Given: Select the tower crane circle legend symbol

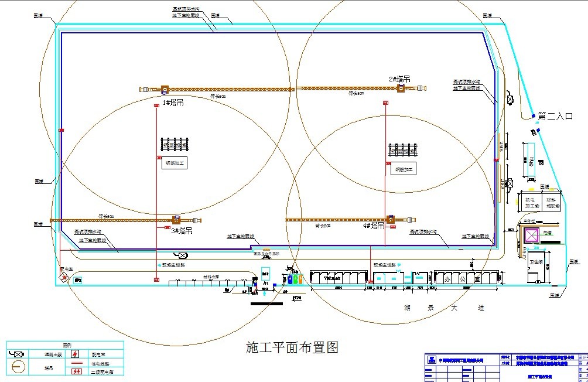Looking at the screenshot, I should click(x=19, y=367).
